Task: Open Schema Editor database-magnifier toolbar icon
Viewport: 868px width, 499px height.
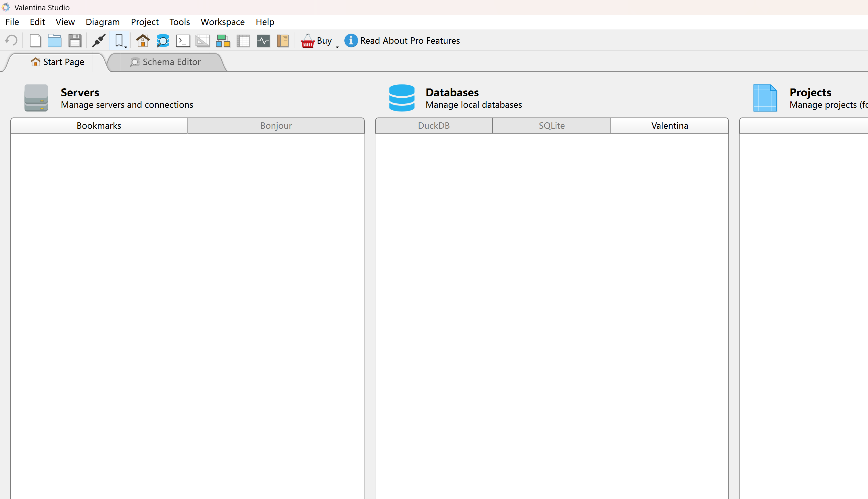Action: [163, 41]
